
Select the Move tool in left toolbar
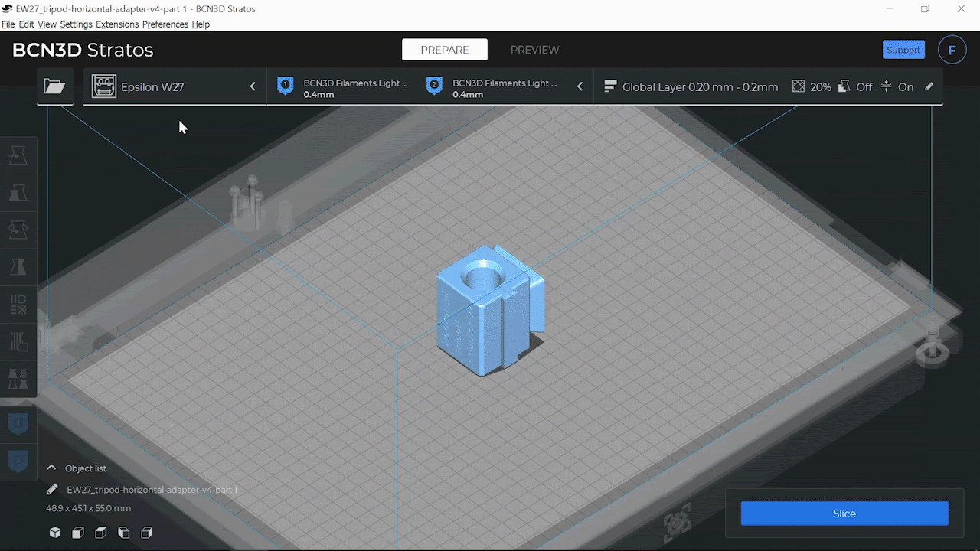pyautogui.click(x=18, y=155)
